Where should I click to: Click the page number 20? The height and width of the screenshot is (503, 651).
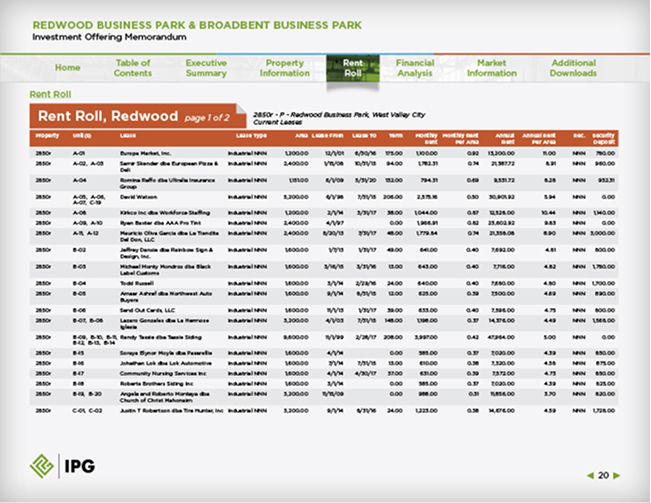coord(603,476)
